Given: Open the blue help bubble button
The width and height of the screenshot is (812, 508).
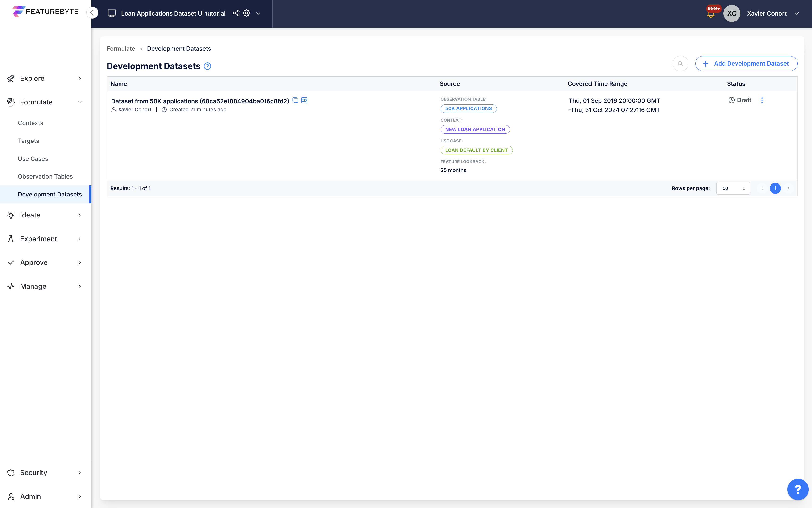Looking at the screenshot, I should (798, 489).
